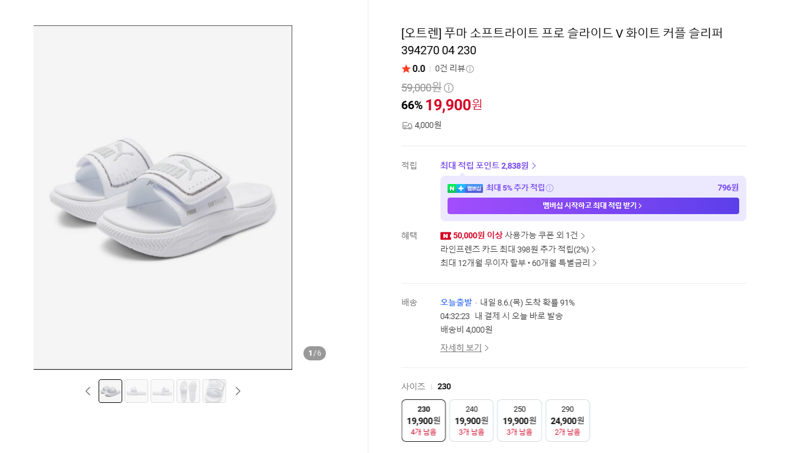Expand 최대 12개월 무이자 할부 info
800x453 pixels.
coord(518,263)
